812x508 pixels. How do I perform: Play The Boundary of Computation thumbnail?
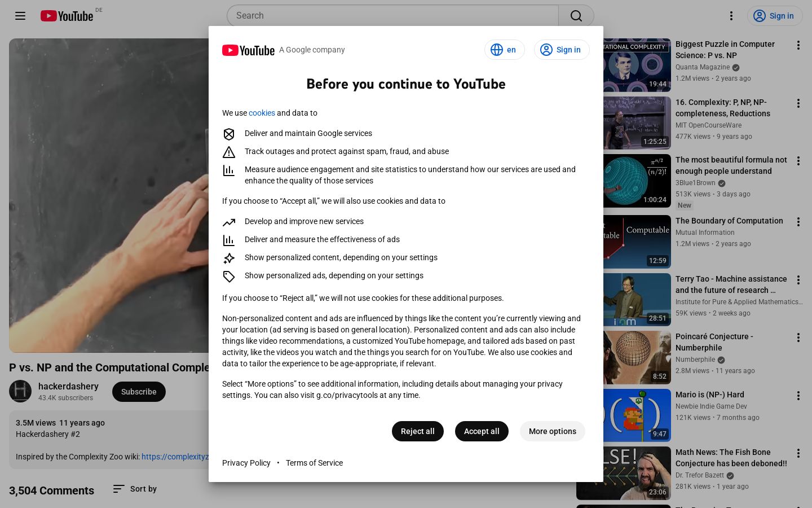click(x=637, y=242)
